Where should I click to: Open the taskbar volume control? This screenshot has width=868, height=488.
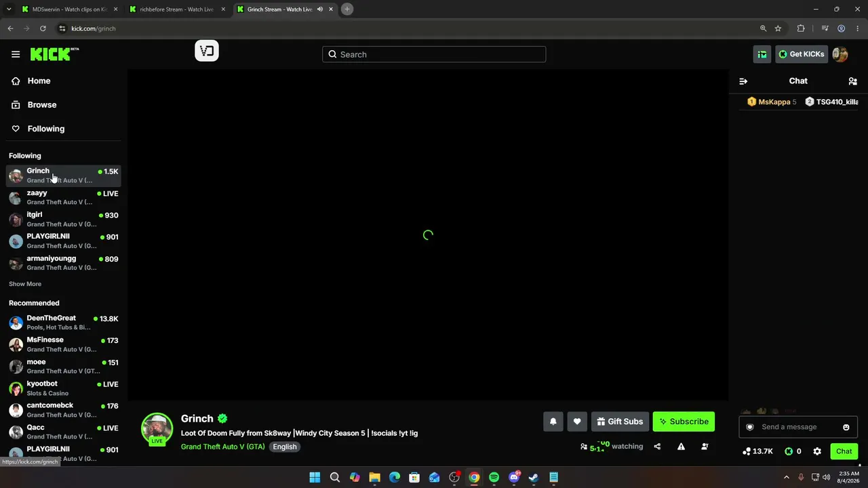click(826, 478)
